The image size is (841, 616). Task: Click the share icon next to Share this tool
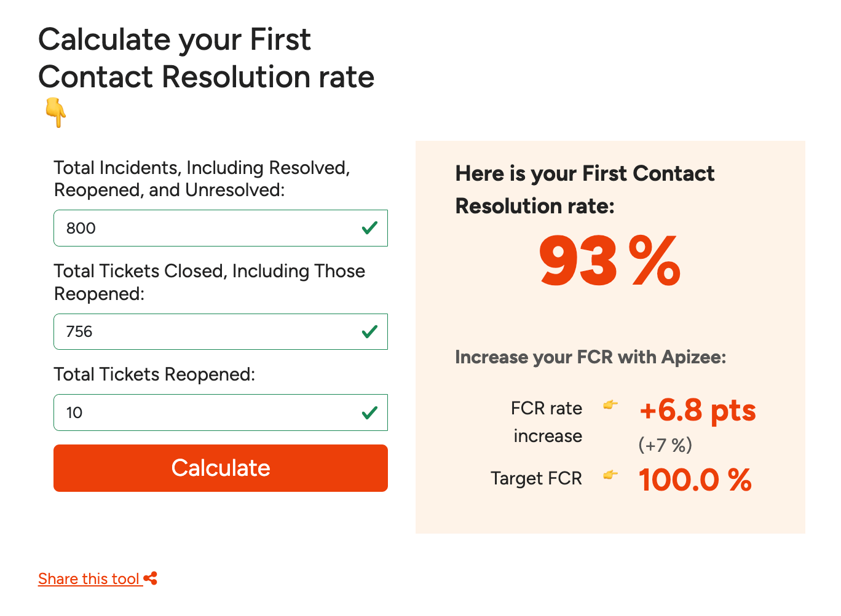pyautogui.click(x=150, y=578)
